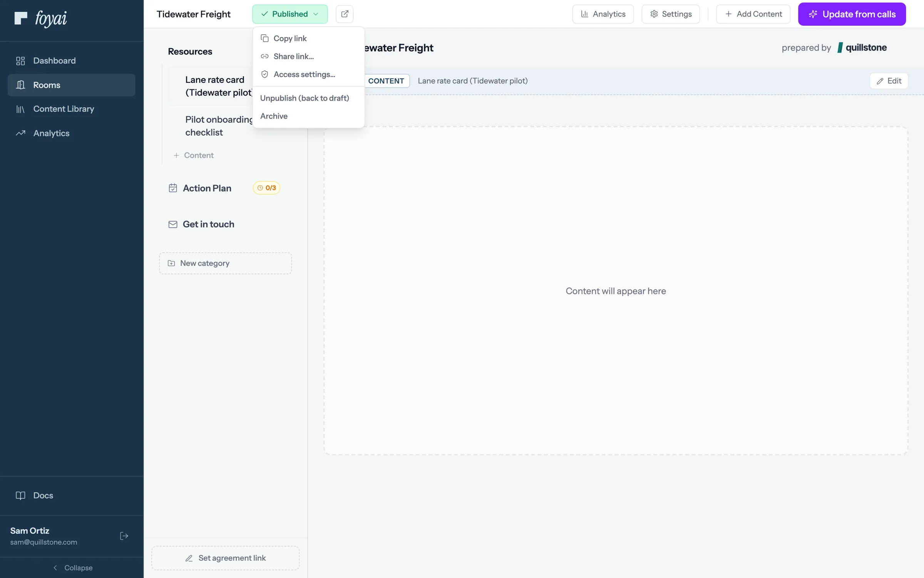Screen dimensions: 924x578
Task: Open room in new tab icon
Action: 345,14
